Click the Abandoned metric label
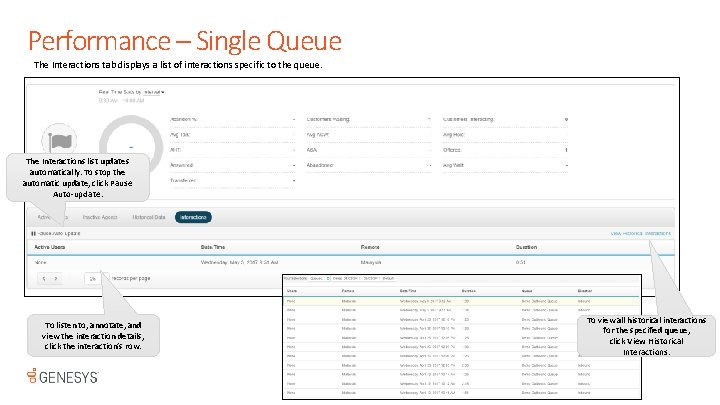720x405 pixels. click(x=320, y=165)
